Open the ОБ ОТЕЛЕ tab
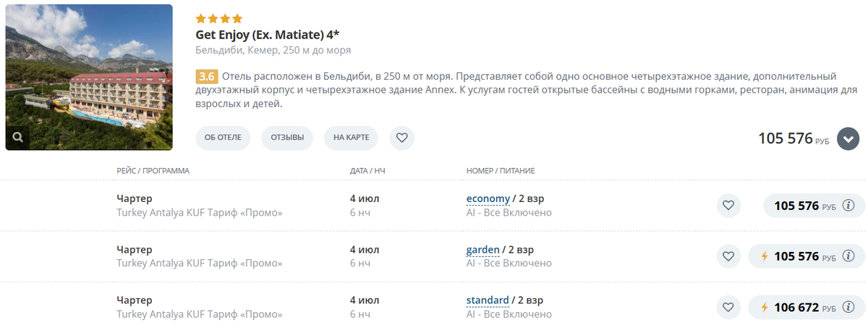Viewport: 868px width, 328px height. [x=224, y=138]
